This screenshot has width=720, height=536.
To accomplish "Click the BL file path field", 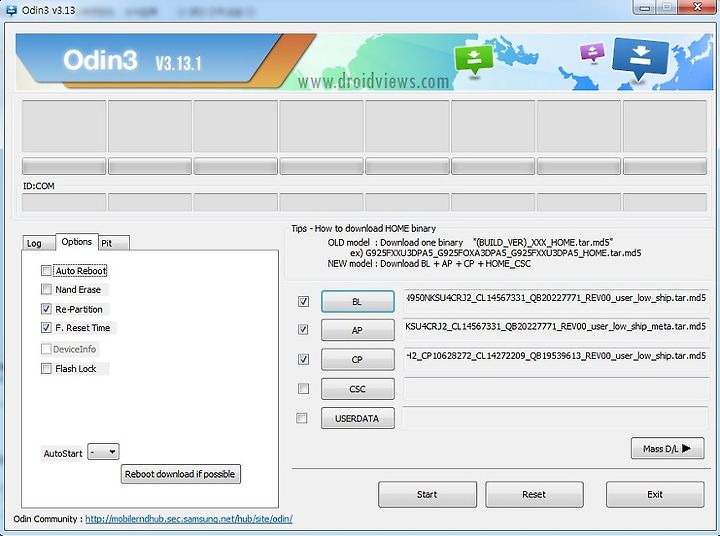I will point(556,300).
